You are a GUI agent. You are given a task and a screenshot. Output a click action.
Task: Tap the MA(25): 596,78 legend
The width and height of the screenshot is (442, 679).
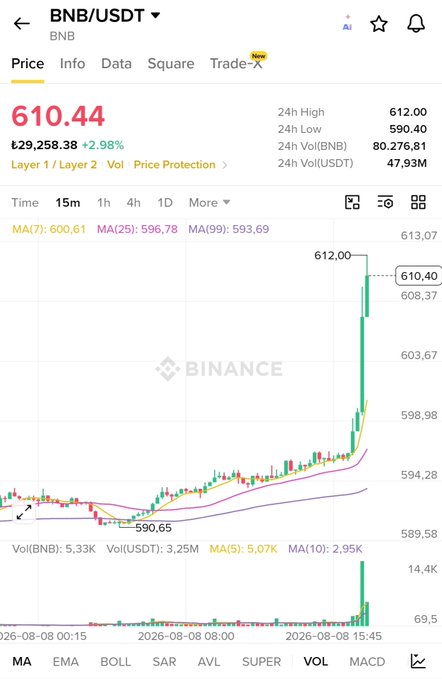(x=137, y=229)
